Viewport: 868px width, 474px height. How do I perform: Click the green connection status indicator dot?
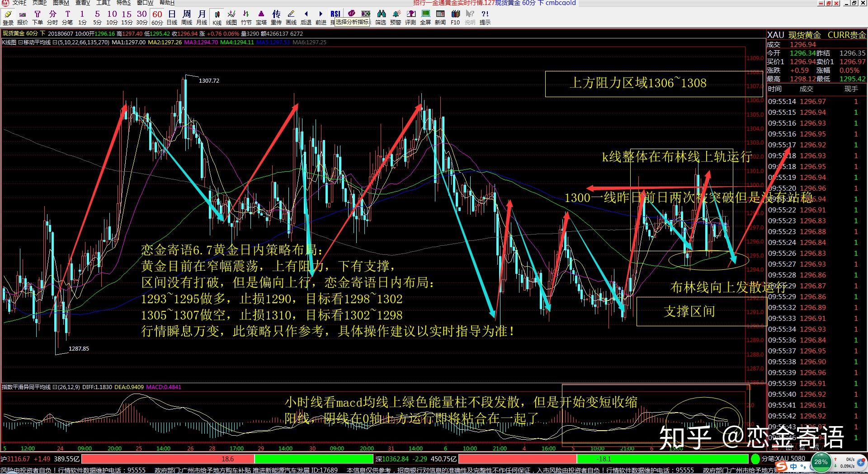(x=755, y=459)
